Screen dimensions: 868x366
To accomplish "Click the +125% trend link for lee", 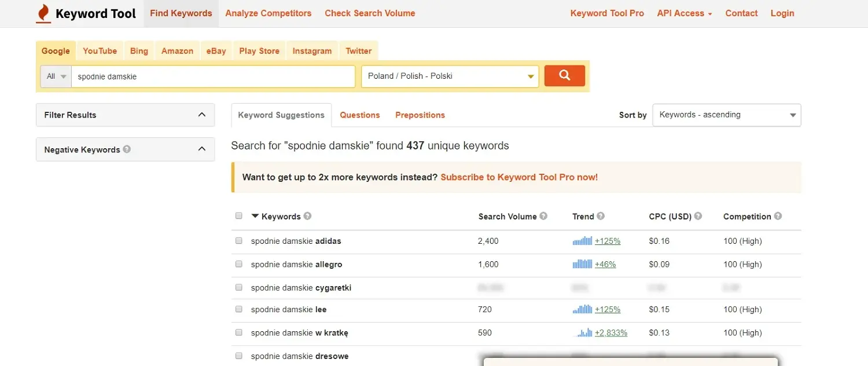I will coord(608,309).
